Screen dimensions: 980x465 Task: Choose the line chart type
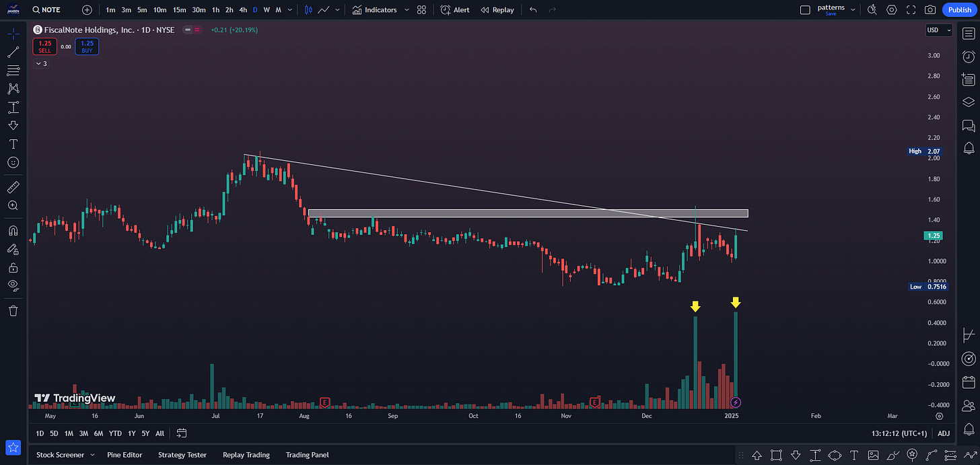point(324,10)
